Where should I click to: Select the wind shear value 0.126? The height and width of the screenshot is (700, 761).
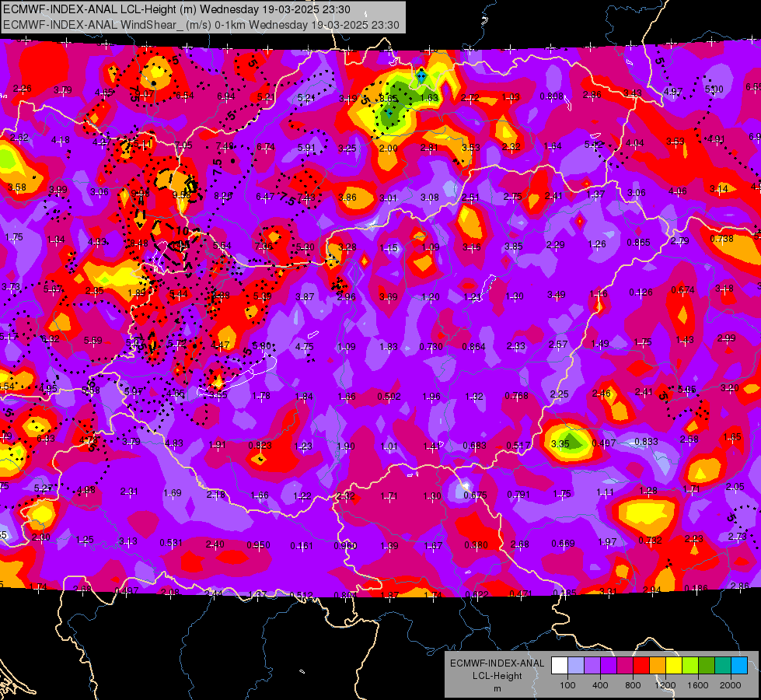641,292
